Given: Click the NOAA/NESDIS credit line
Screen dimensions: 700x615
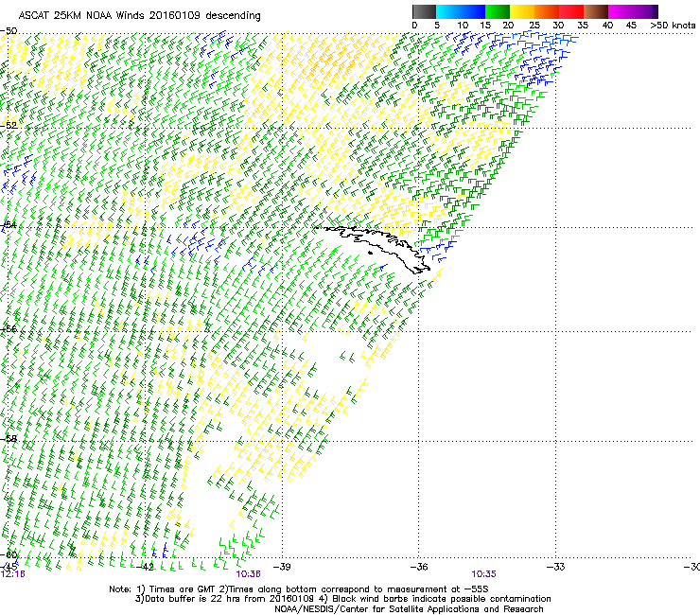Looking at the screenshot, I should coord(409,609).
